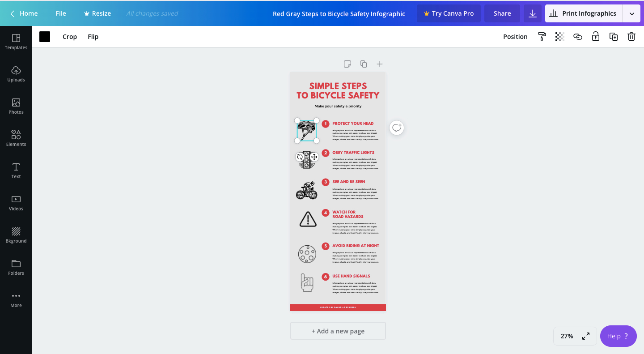This screenshot has height=354, width=644.
Task: Select the cyclist graphic
Action: pyautogui.click(x=306, y=191)
